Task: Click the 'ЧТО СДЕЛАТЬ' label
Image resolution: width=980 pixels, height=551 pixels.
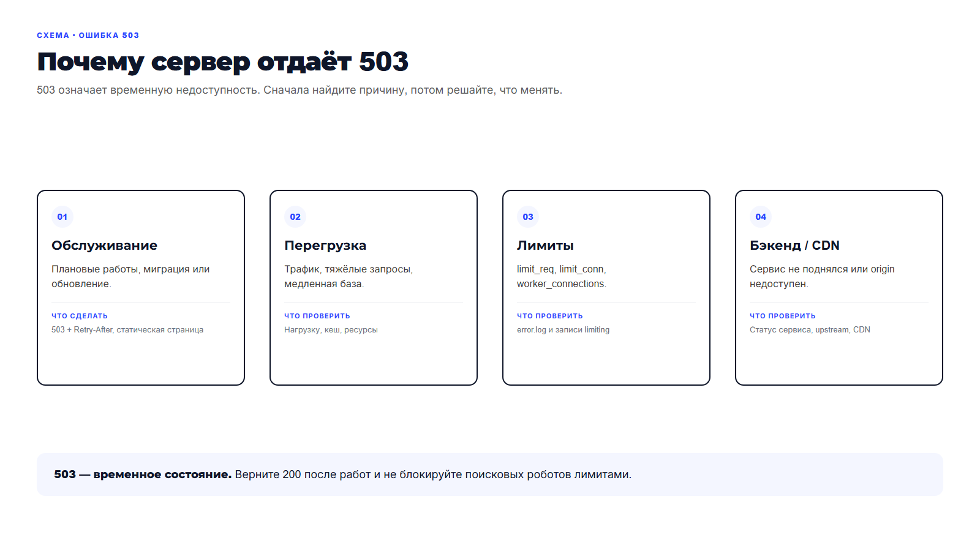Action: click(80, 316)
